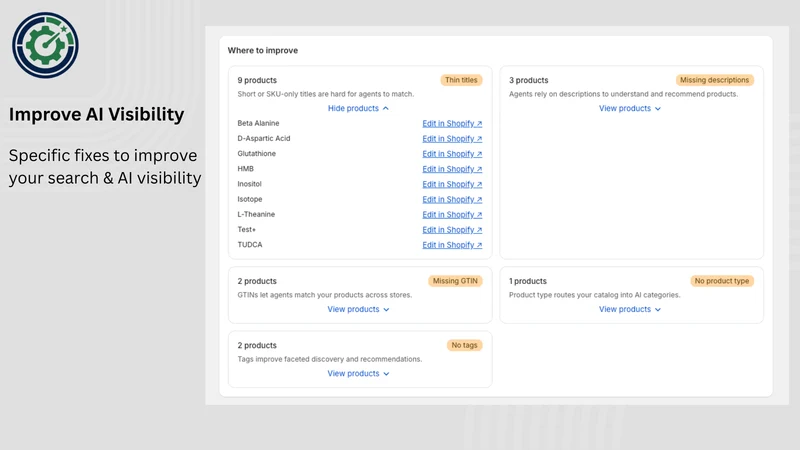Select the Test+ product name
This screenshot has width=800, height=450.
246,230
